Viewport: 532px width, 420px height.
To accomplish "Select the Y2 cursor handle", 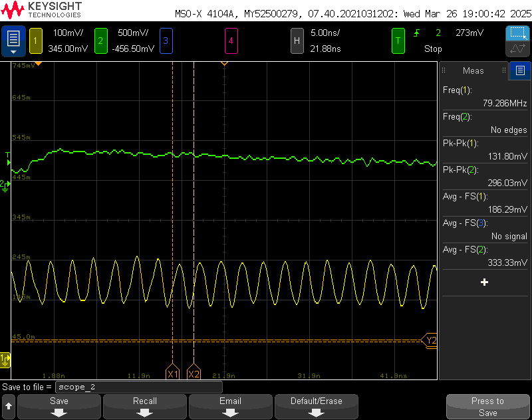I will click(429, 340).
